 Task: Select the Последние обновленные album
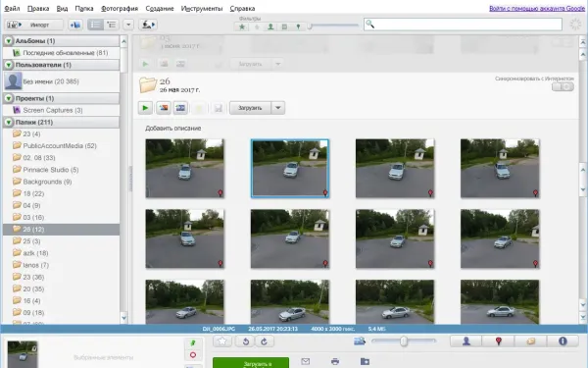coord(61,53)
